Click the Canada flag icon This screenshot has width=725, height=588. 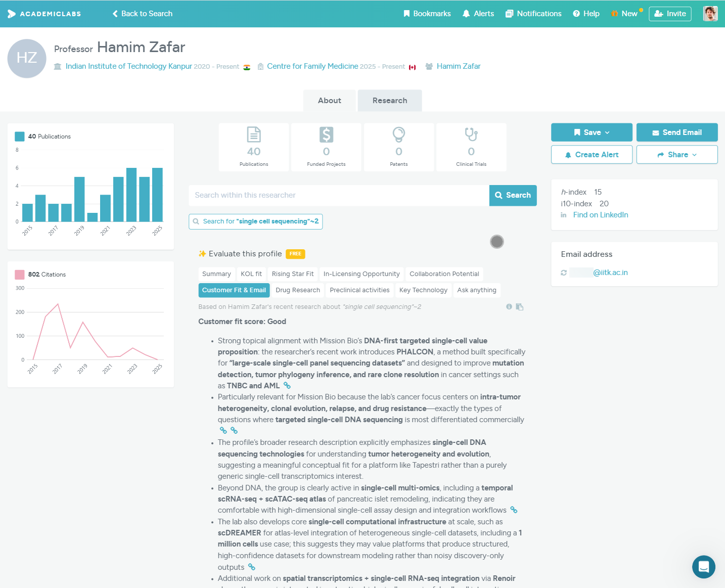click(x=412, y=67)
